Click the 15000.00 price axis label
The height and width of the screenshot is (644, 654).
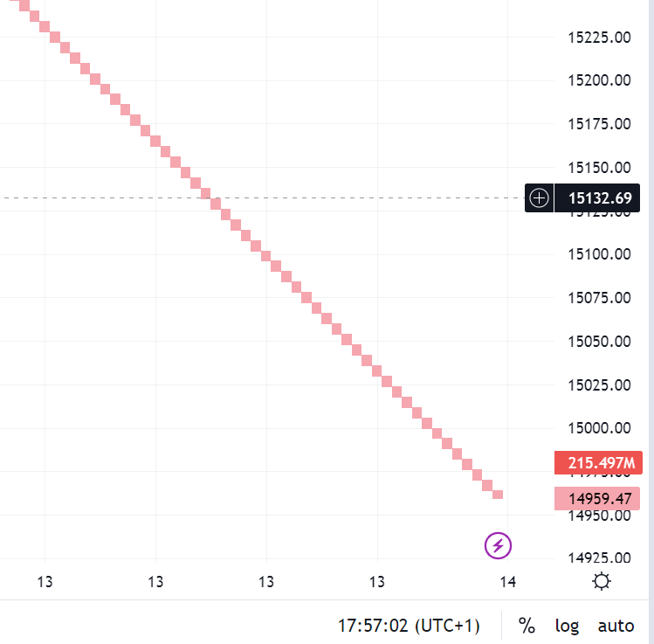point(599,428)
